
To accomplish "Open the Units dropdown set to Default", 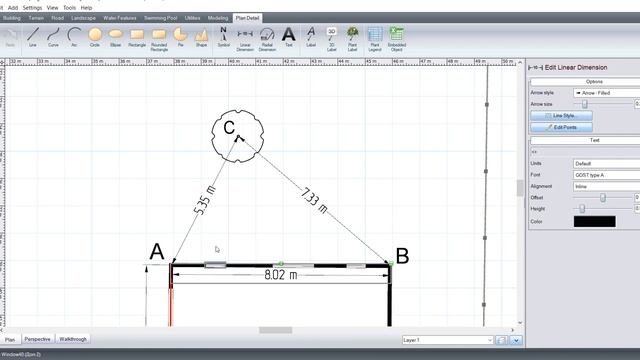I will (607, 164).
